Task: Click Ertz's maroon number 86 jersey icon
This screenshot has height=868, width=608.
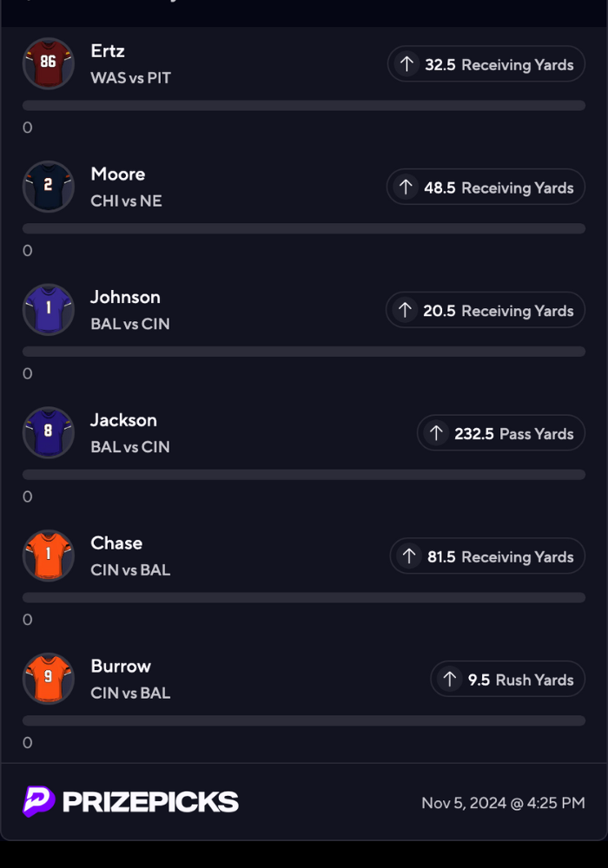Action: point(49,63)
